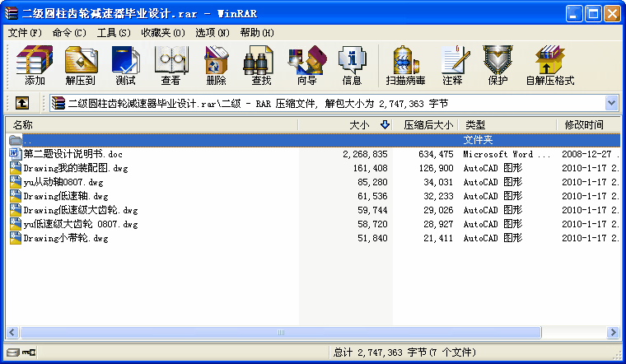Open the 文件(F) menu
Screen dimensions: 626x364
tap(25, 33)
